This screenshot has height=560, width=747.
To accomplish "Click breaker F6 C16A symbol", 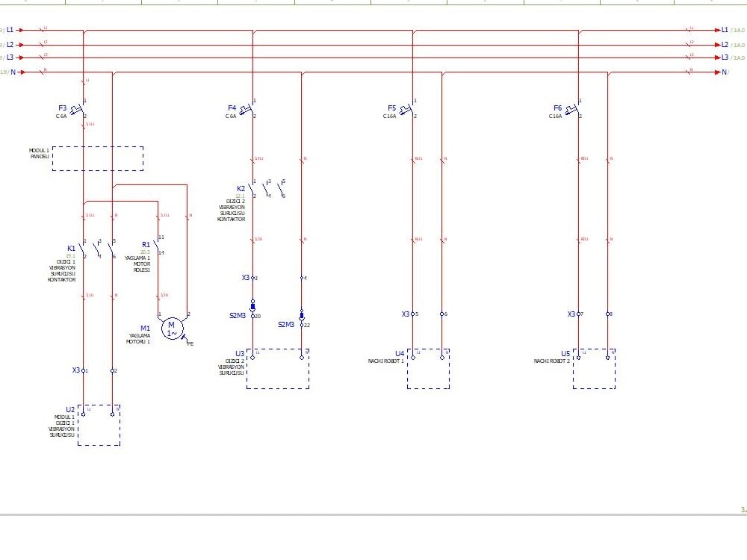I will 570,109.
